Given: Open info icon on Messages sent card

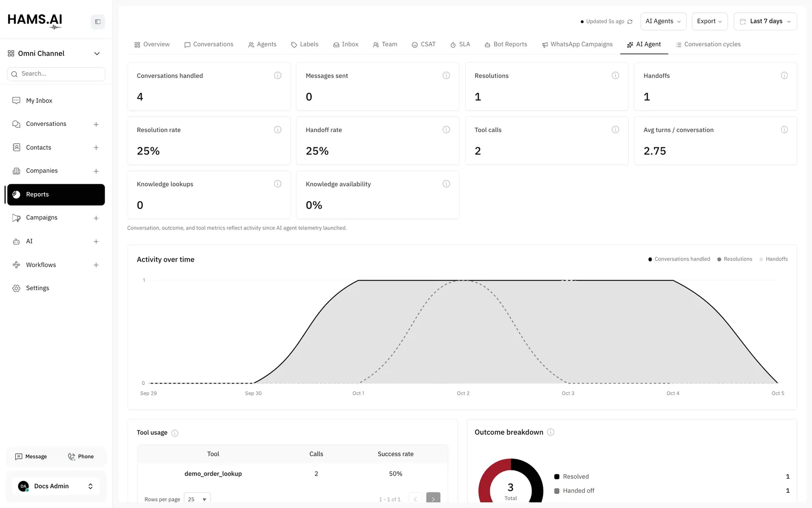Looking at the screenshot, I should (446, 76).
